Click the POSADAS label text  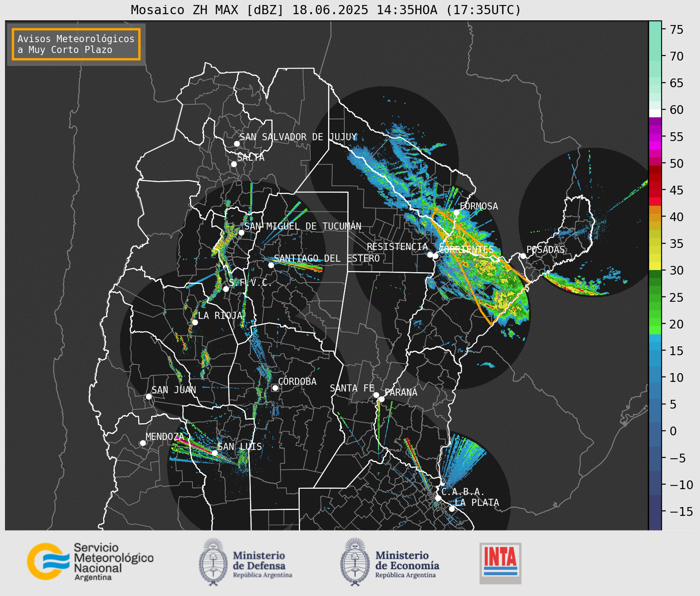(x=546, y=250)
